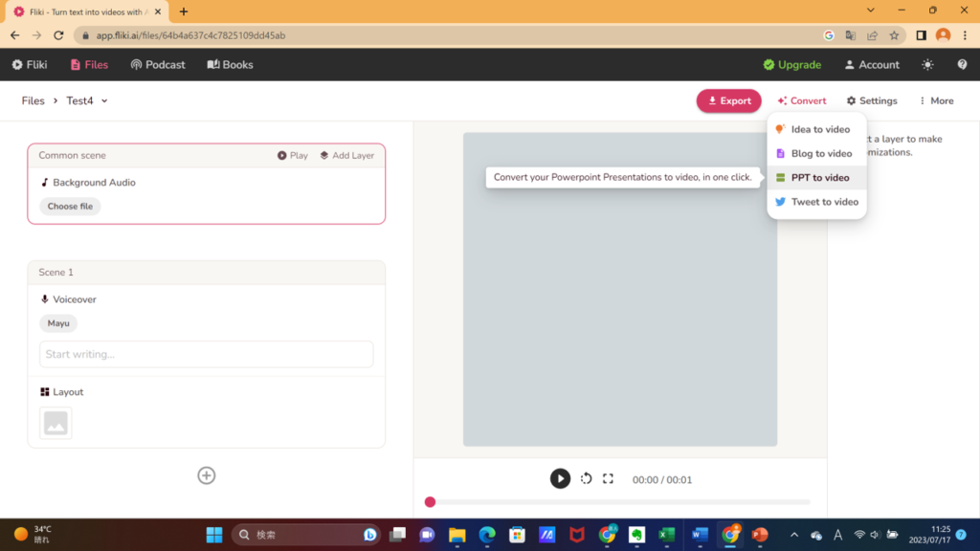Choose PPT to video option
Screen dimensions: 980x551
(817, 177)
